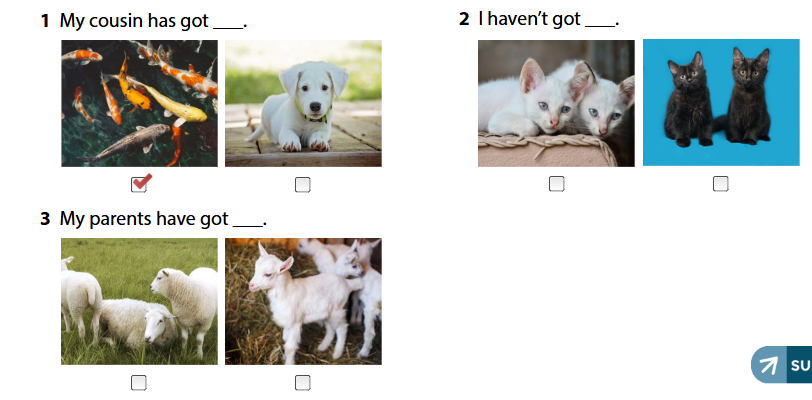Image resolution: width=812 pixels, height=400 pixels.
Task: Click the black kittens on blue background
Action: pyautogui.click(x=721, y=103)
